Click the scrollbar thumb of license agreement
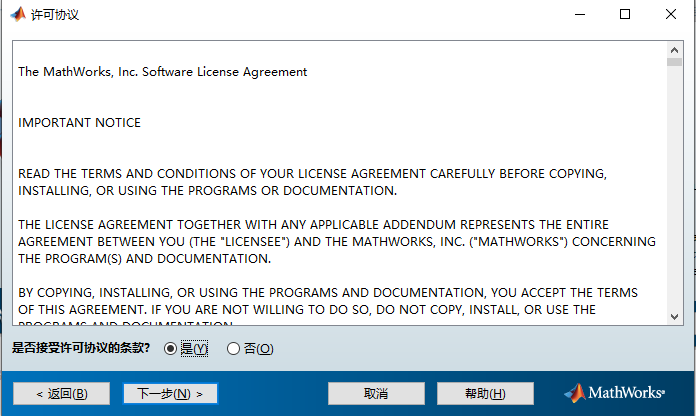The width and height of the screenshot is (696, 416). click(674, 62)
